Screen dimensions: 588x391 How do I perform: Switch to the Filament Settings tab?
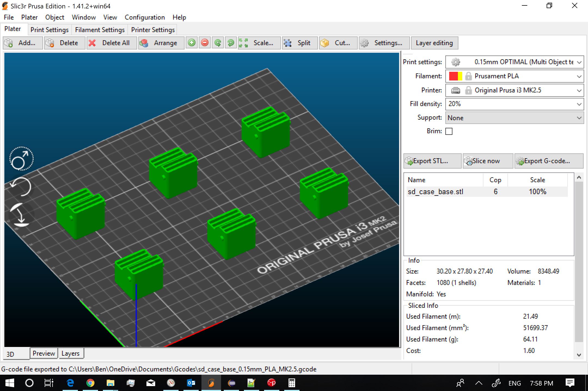[x=100, y=30]
